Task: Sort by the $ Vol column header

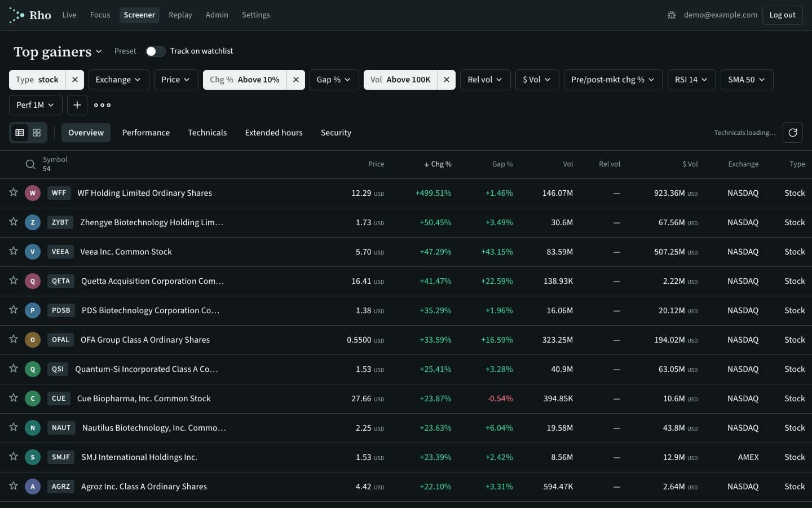Action: click(690, 164)
